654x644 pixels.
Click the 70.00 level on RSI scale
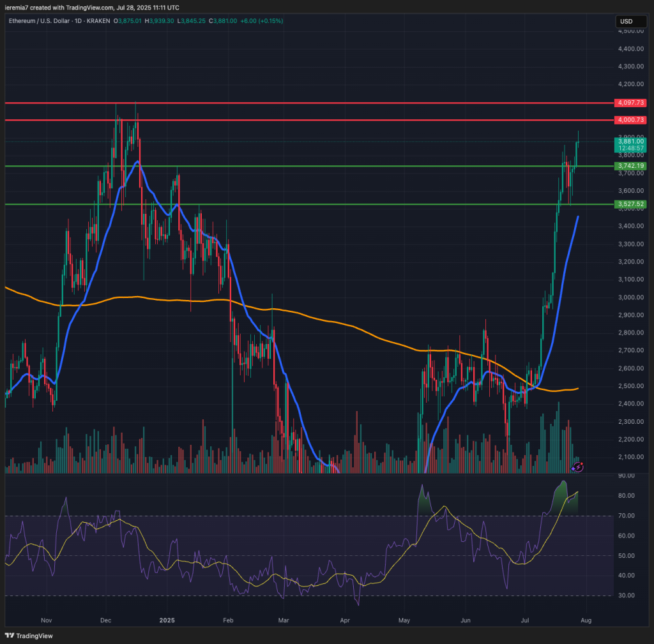(627, 516)
